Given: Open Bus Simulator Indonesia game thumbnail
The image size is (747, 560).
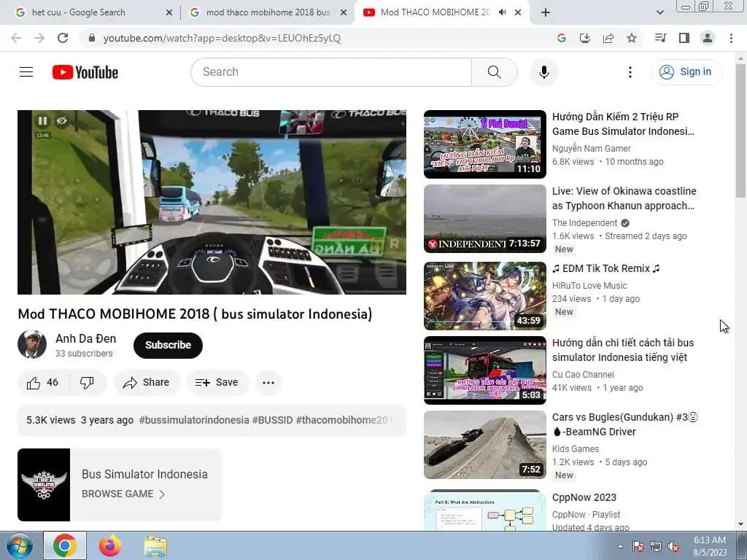Looking at the screenshot, I should point(44,485).
